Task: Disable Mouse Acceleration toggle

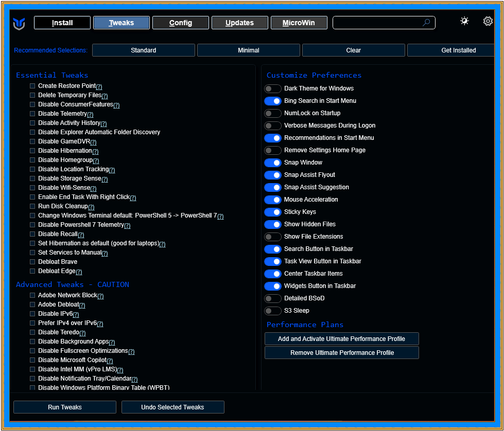Action: pos(272,200)
